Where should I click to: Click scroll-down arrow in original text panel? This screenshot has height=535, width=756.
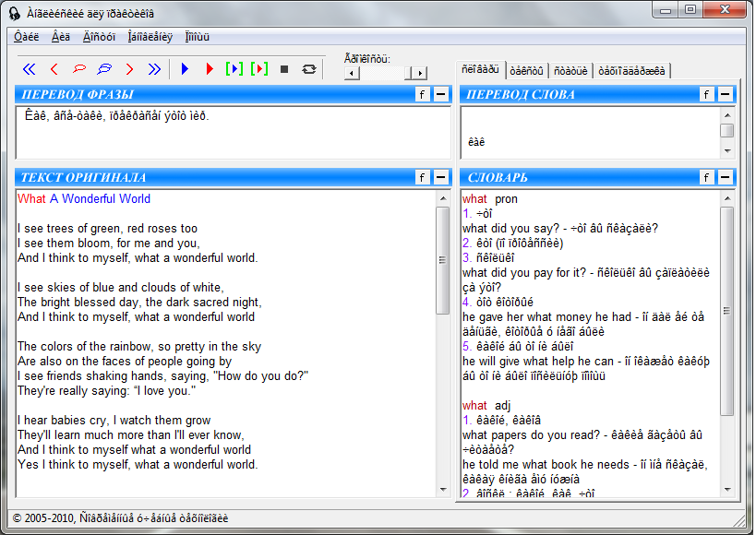(x=443, y=490)
